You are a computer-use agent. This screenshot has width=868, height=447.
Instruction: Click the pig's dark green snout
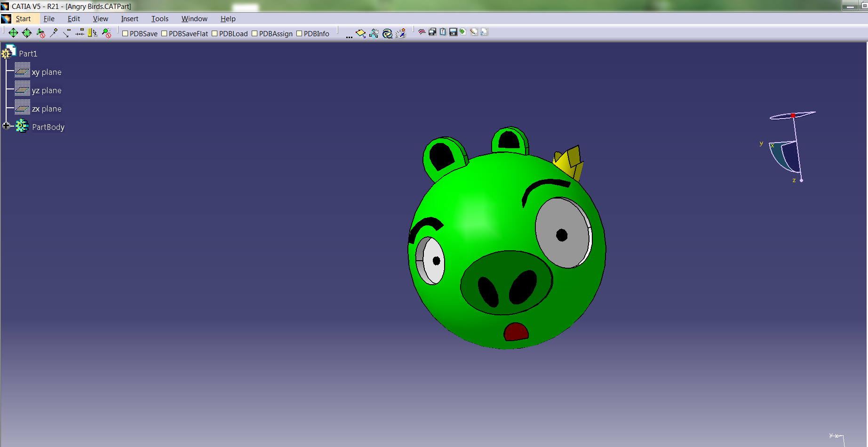tap(506, 283)
